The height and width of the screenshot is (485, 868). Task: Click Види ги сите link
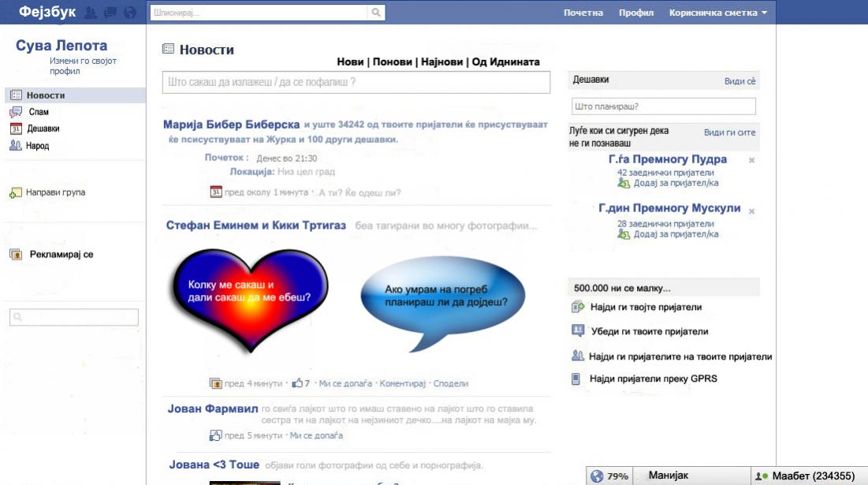[729, 132]
